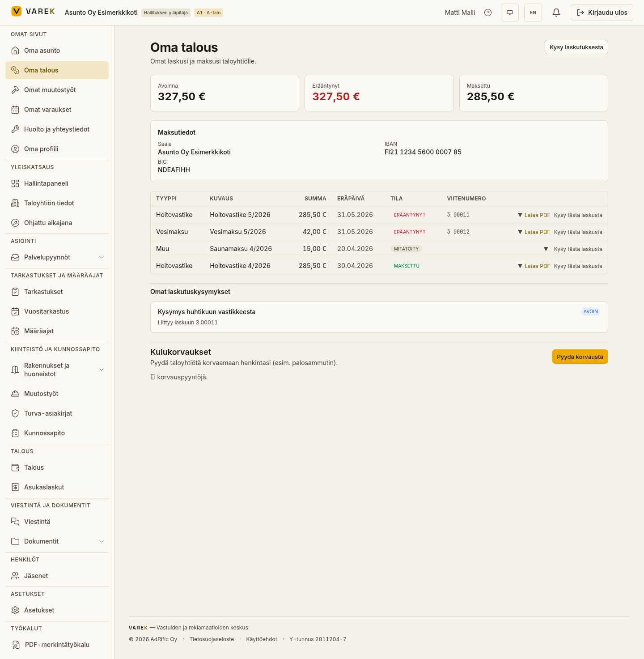This screenshot has width=644, height=659.
Task: Open the notifications bell icon
Action: (556, 13)
